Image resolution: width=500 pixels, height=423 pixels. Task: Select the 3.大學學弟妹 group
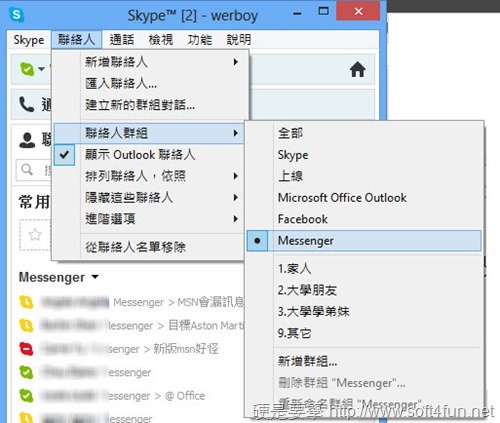click(364, 312)
